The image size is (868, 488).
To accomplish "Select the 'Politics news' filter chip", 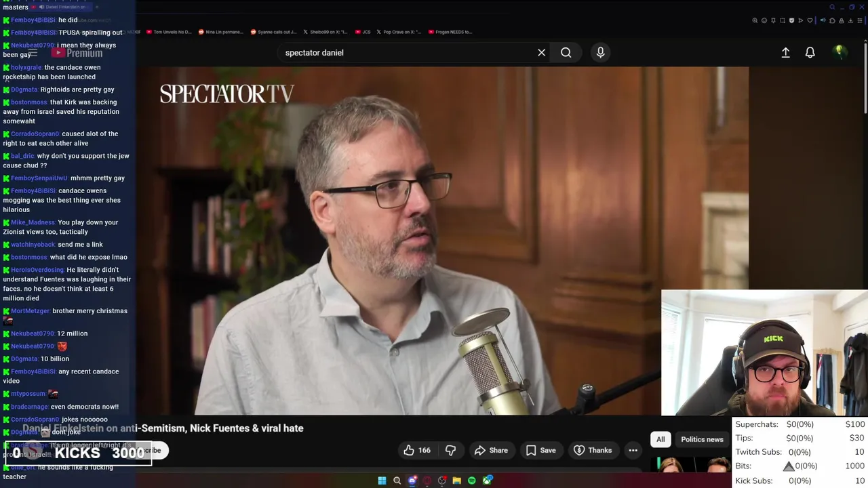I will (702, 439).
